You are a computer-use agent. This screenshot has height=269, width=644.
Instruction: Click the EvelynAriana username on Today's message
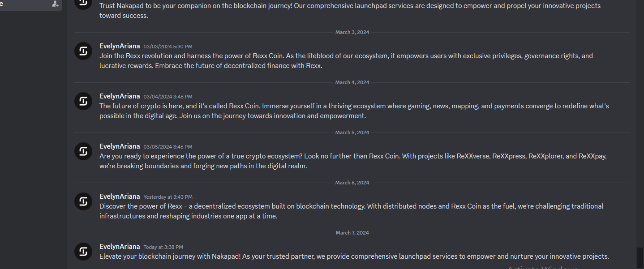coord(120,247)
